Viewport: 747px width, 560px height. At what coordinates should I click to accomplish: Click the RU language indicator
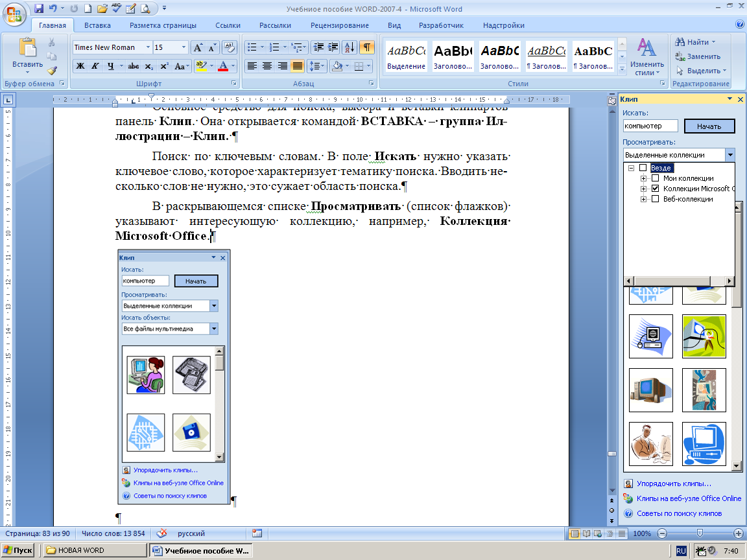[x=681, y=551]
